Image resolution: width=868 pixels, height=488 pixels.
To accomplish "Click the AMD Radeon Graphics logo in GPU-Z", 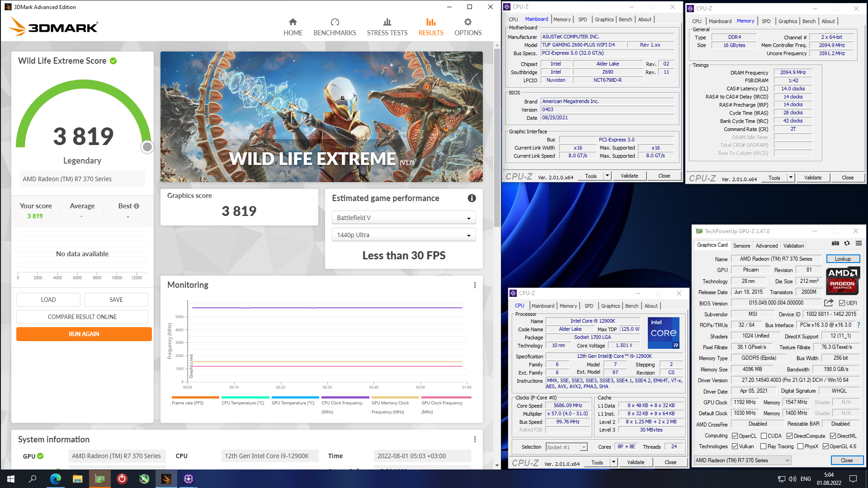I will coord(843,281).
